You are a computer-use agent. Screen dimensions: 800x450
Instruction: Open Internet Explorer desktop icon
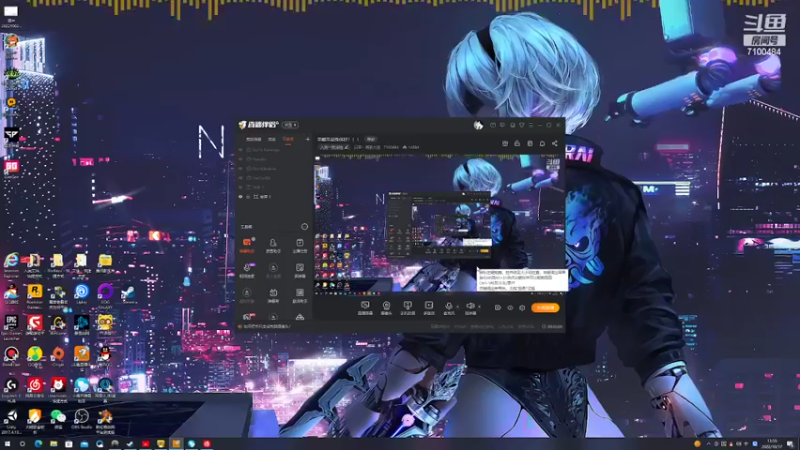[11, 264]
